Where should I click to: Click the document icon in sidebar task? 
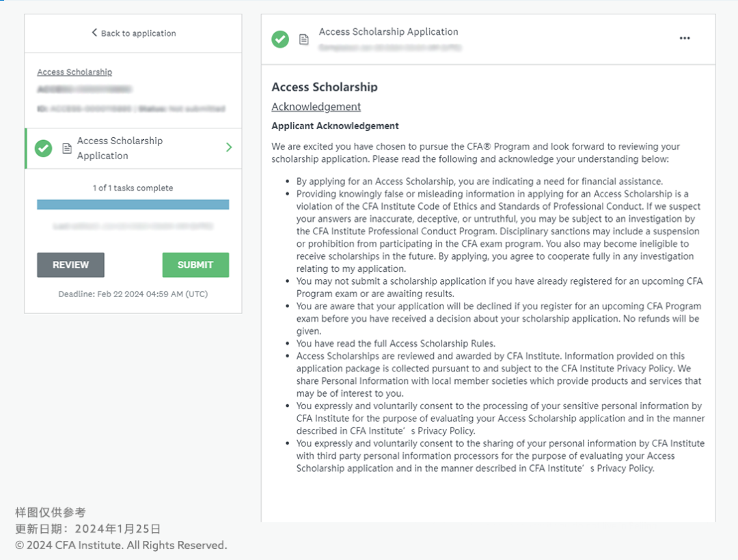tap(67, 148)
